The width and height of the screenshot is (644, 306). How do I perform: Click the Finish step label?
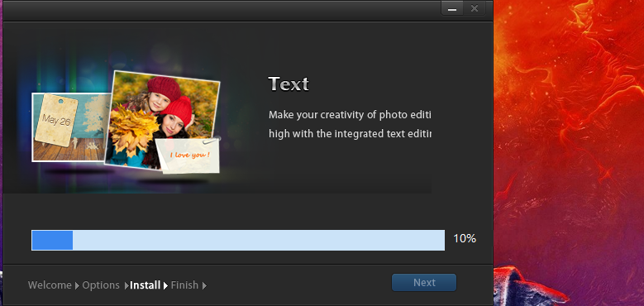184,285
